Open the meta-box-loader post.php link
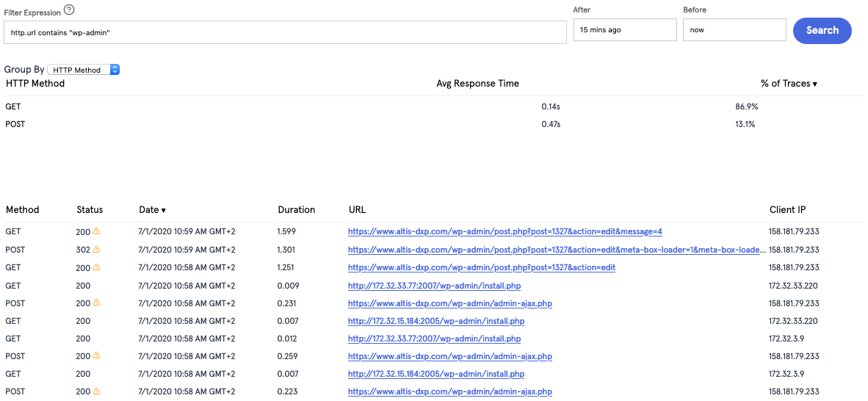The image size is (868, 401). (x=557, y=249)
